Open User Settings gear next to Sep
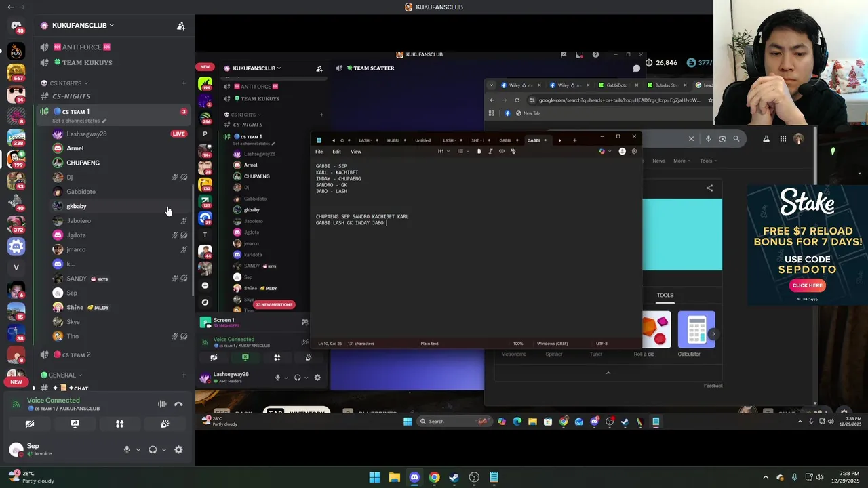The width and height of the screenshot is (868, 488). pyautogui.click(x=178, y=449)
